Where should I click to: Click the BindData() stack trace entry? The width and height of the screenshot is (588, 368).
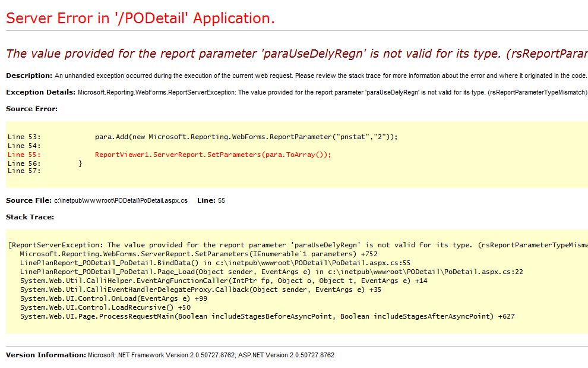tap(215, 263)
